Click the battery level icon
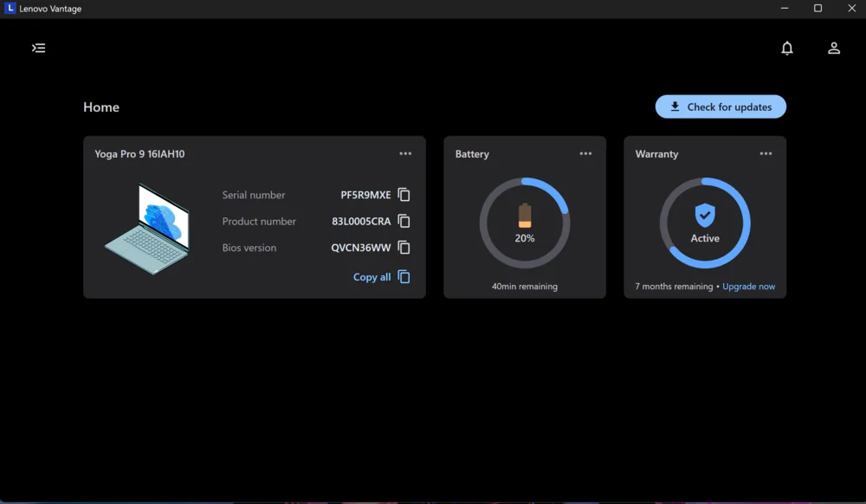866x504 pixels. point(525,216)
